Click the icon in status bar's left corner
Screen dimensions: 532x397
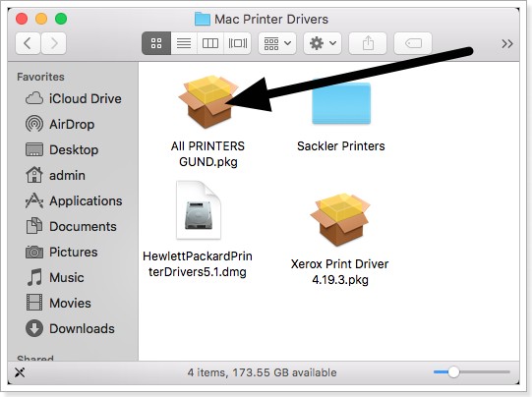pyautogui.click(x=20, y=372)
